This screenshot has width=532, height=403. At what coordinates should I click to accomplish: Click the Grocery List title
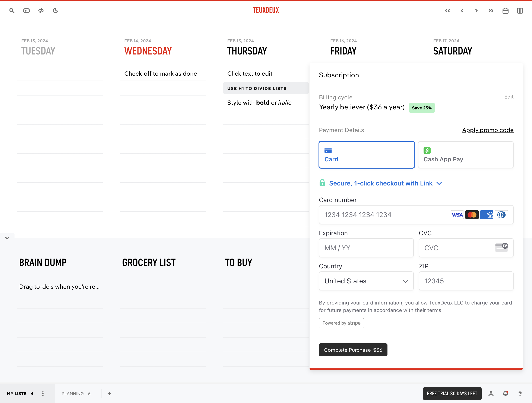(149, 263)
